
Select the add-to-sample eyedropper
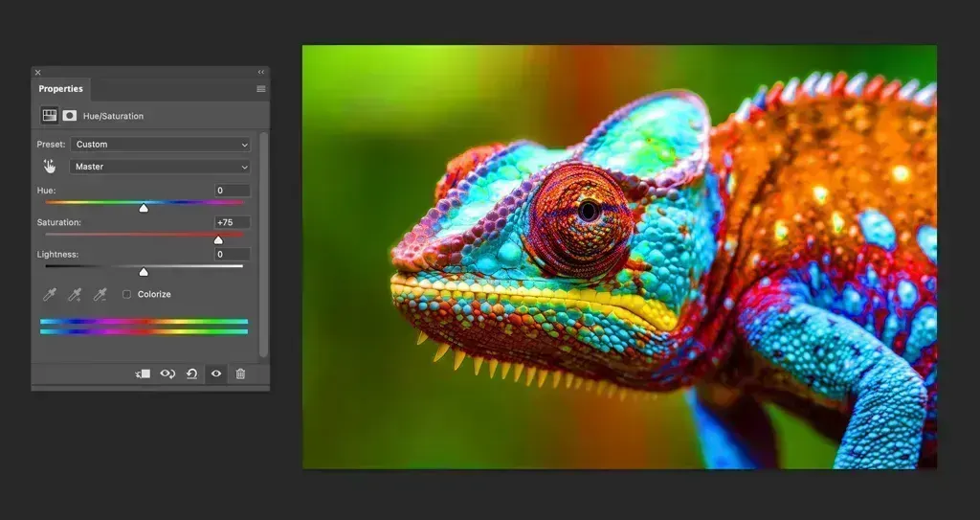coord(75,294)
